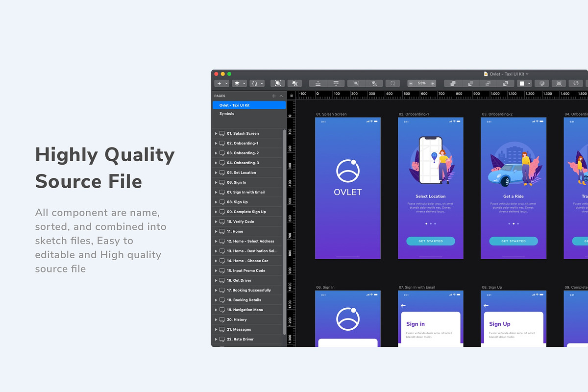Click the phone map illustration on Onboarding-1
588x392 pixels.
(x=430, y=160)
